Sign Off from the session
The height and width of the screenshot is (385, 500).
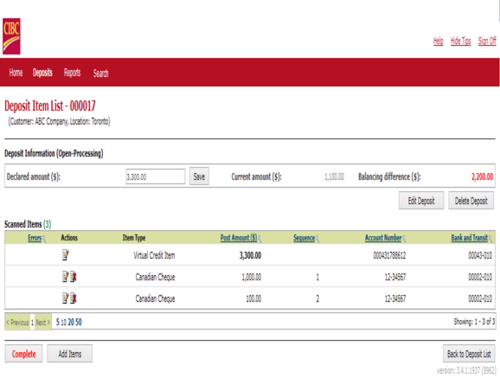(487, 41)
